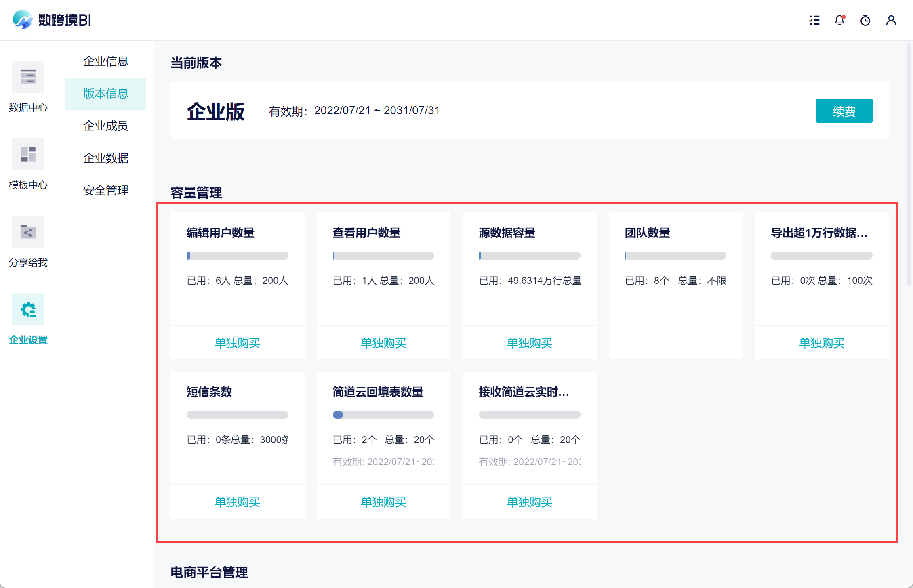
Task: Open 安全管理 menu item
Action: [105, 191]
